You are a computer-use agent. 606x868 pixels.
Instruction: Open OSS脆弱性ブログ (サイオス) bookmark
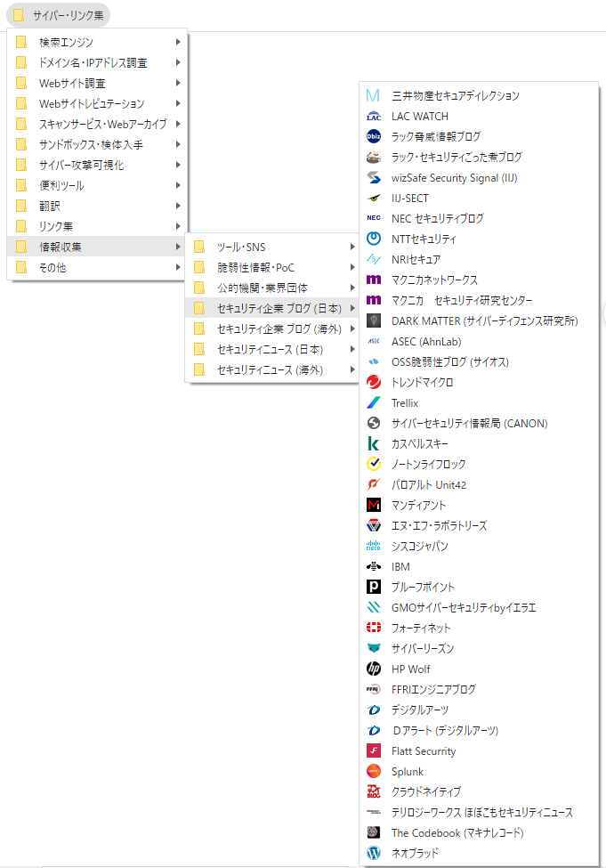pyautogui.click(x=480, y=362)
